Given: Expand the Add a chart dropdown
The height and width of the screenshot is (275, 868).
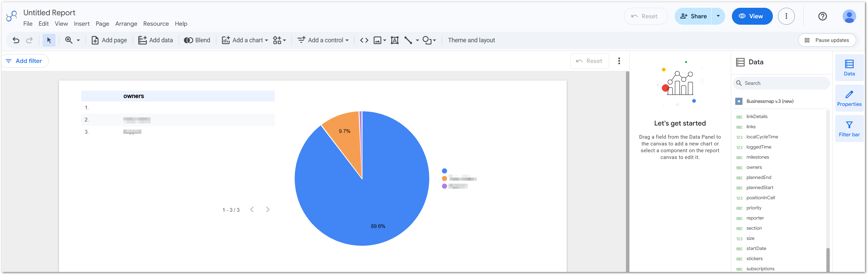Looking at the screenshot, I should (245, 40).
